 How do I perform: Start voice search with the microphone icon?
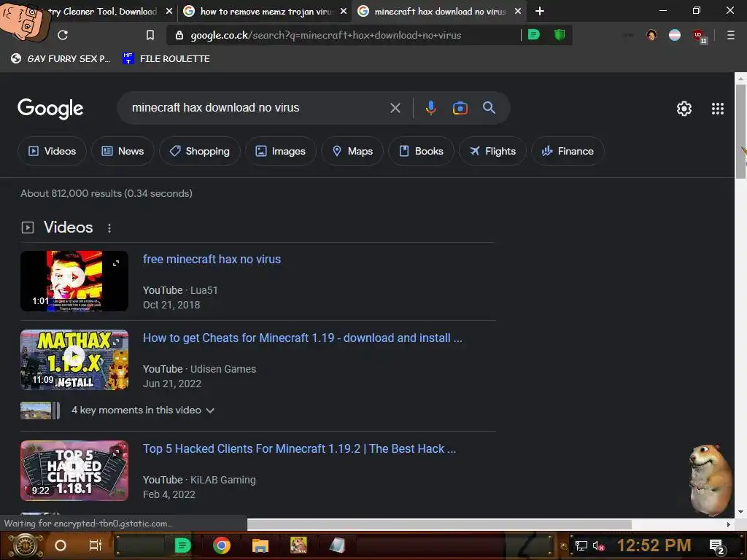tap(430, 108)
